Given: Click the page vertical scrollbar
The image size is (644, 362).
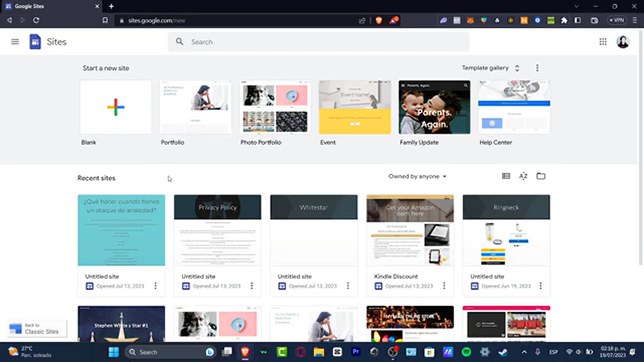Looking at the screenshot, I should pyautogui.click(x=640, y=147).
